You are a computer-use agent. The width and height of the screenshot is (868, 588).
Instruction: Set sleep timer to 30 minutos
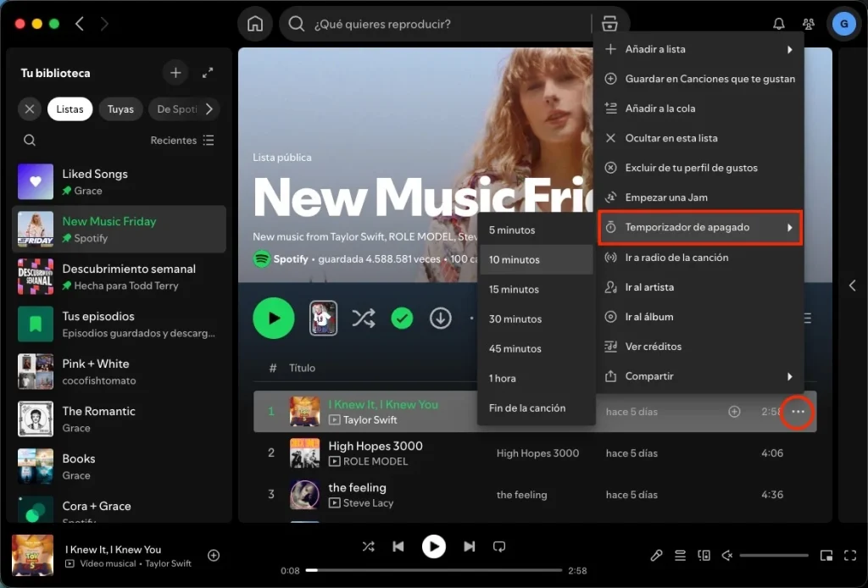click(537, 319)
